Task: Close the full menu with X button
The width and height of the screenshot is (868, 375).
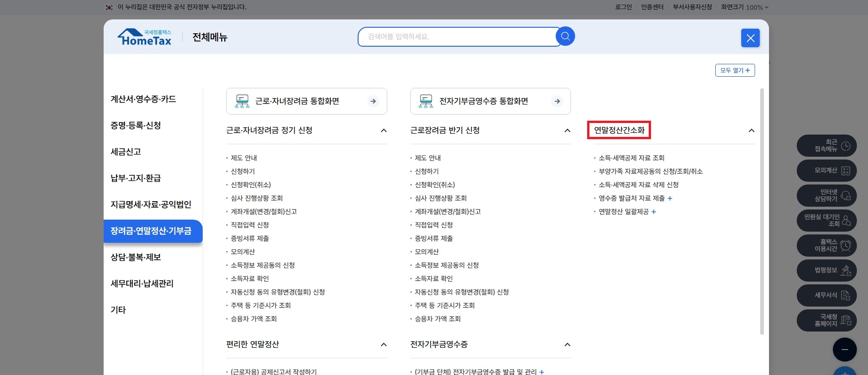Action: click(750, 38)
